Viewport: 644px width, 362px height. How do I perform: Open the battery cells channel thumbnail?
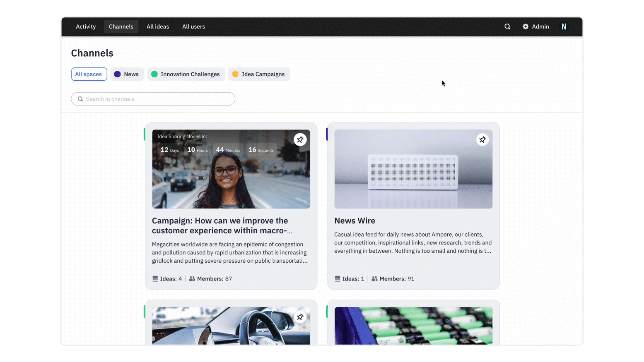pyautogui.click(x=413, y=326)
